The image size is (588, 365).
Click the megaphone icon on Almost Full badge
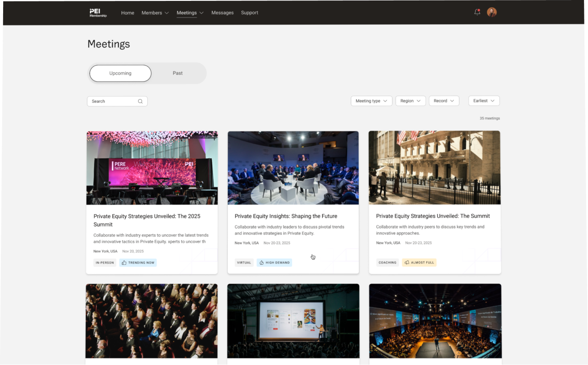[407, 263]
